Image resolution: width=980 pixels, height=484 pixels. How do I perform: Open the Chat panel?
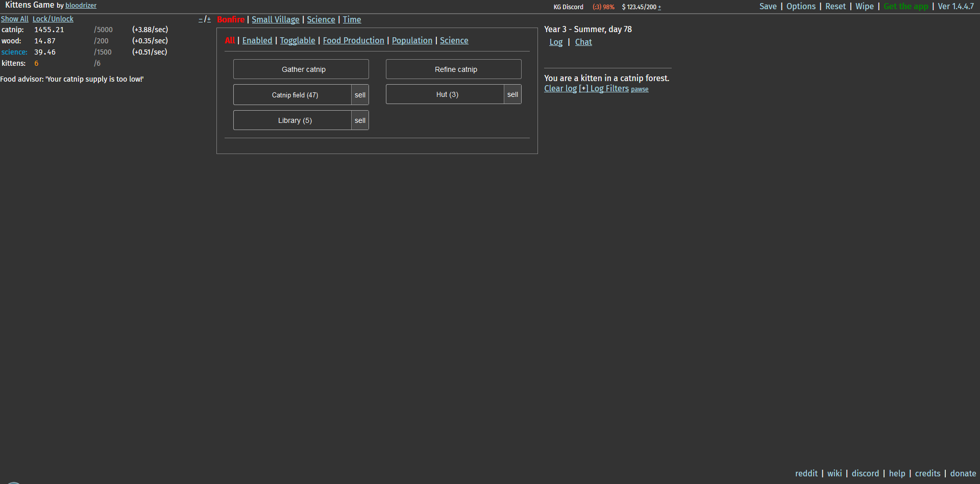(583, 42)
